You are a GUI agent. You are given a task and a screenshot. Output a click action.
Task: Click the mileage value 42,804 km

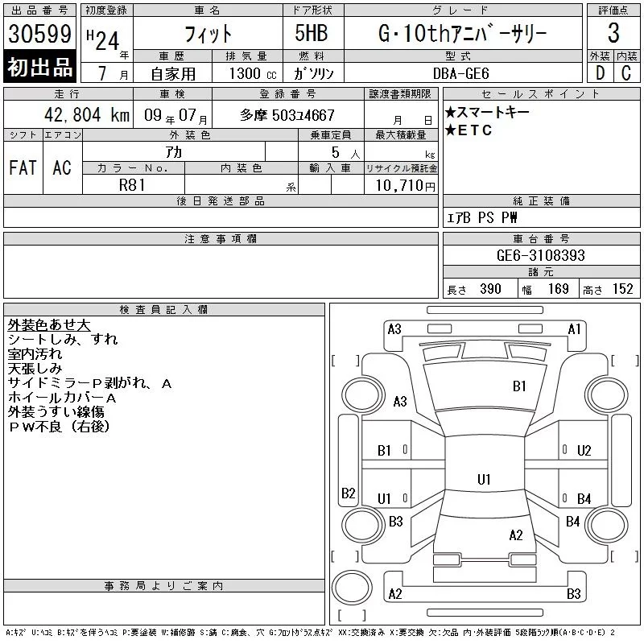(87, 115)
